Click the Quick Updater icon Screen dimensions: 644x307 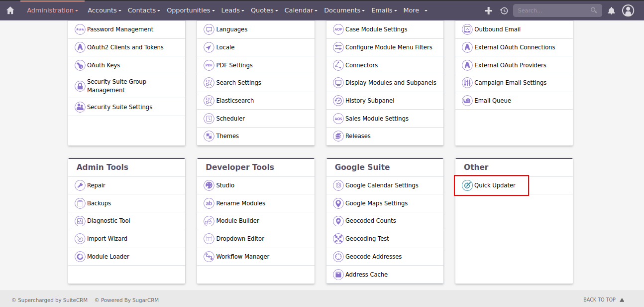467,185
